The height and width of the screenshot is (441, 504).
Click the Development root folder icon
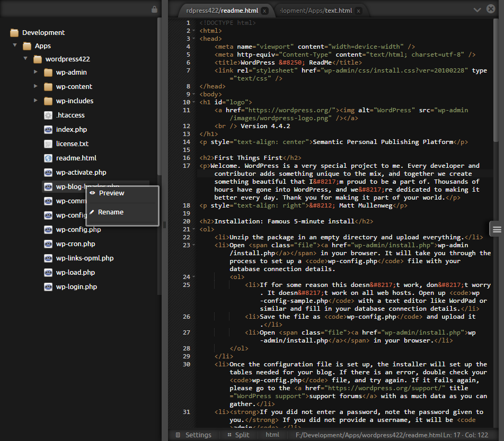pyautogui.click(x=14, y=33)
